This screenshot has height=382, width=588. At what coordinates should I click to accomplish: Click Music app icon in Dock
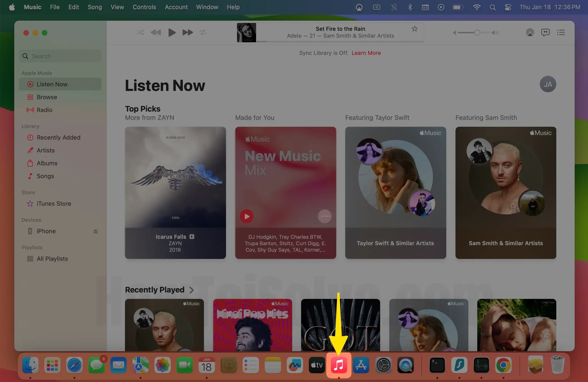coord(339,365)
